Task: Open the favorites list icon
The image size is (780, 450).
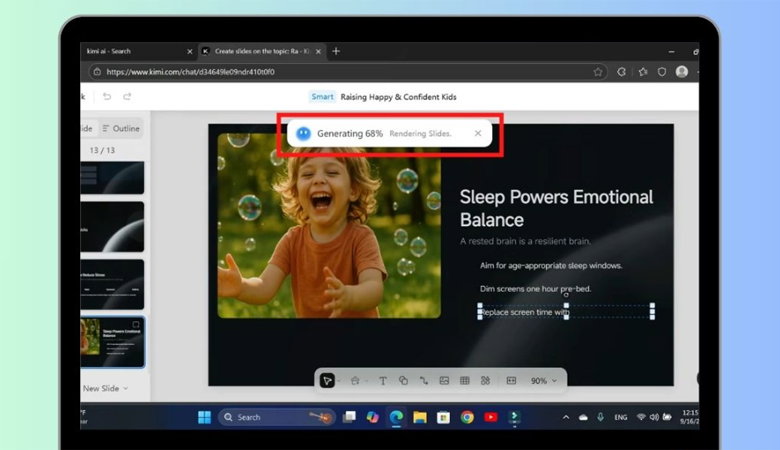Action: pos(643,72)
